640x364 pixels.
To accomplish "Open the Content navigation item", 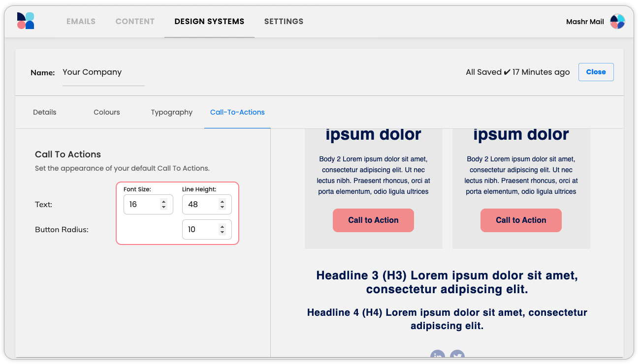I will click(x=135, y=22).
